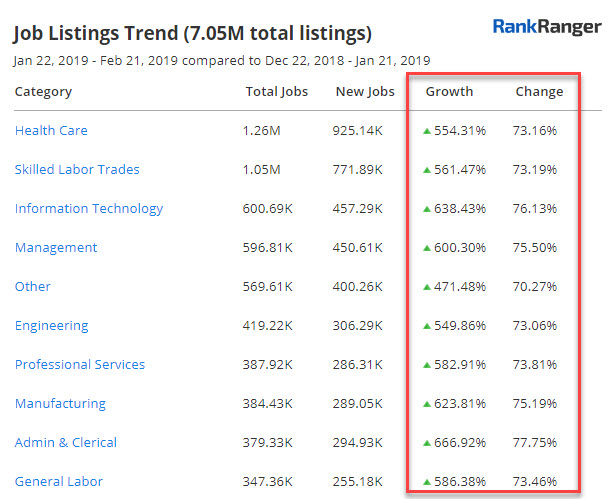Sort table by Total Jobs header

pyautogui.click(x=277, y=92)
